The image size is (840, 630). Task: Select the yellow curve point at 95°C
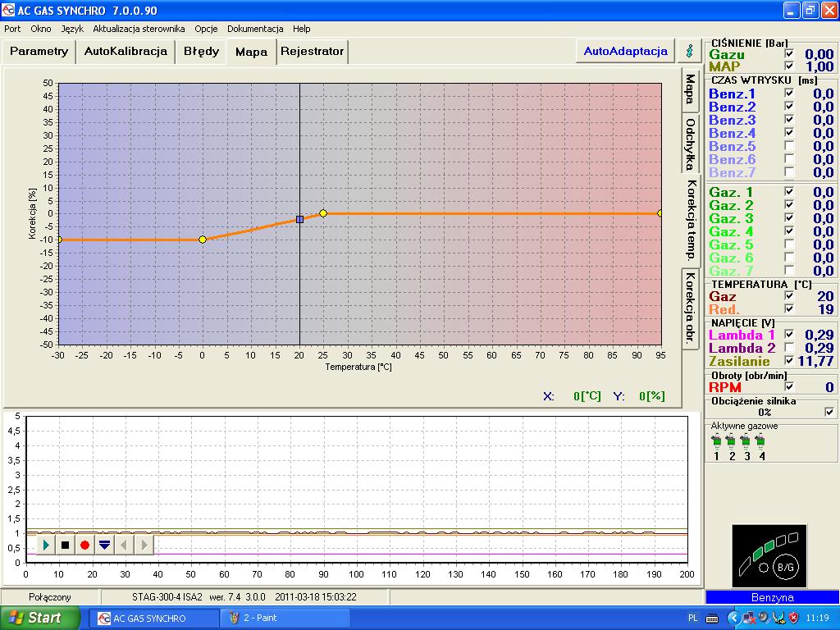tap(660, 213)
